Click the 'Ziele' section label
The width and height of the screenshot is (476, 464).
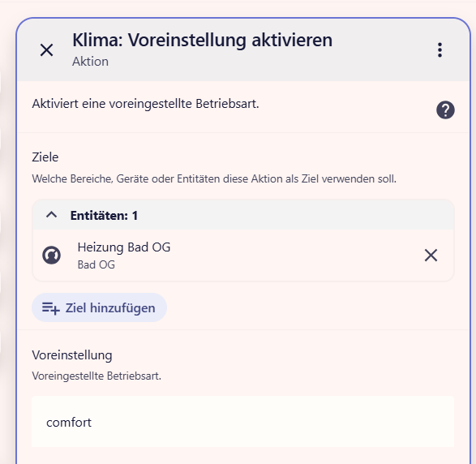tap(45, 157)
